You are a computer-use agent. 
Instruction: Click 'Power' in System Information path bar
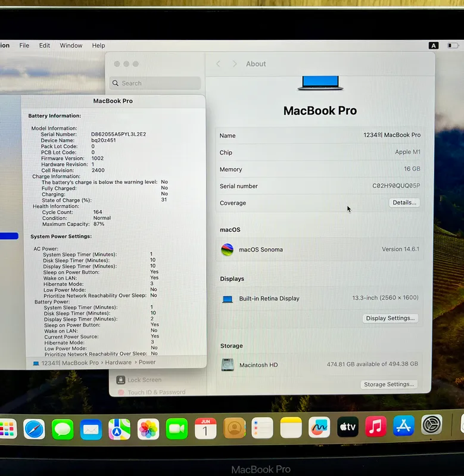(x=147, y=362)
